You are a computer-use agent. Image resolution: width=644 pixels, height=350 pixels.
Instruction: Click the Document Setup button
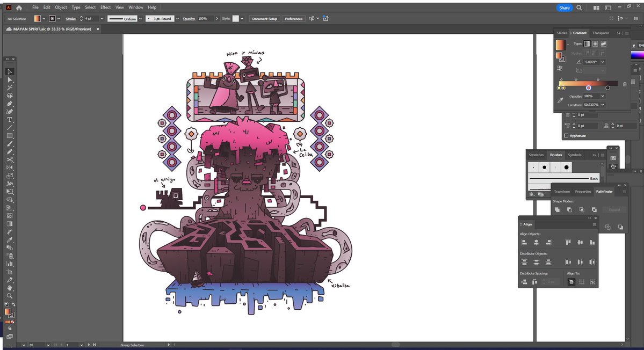click(x=264, y=19)
